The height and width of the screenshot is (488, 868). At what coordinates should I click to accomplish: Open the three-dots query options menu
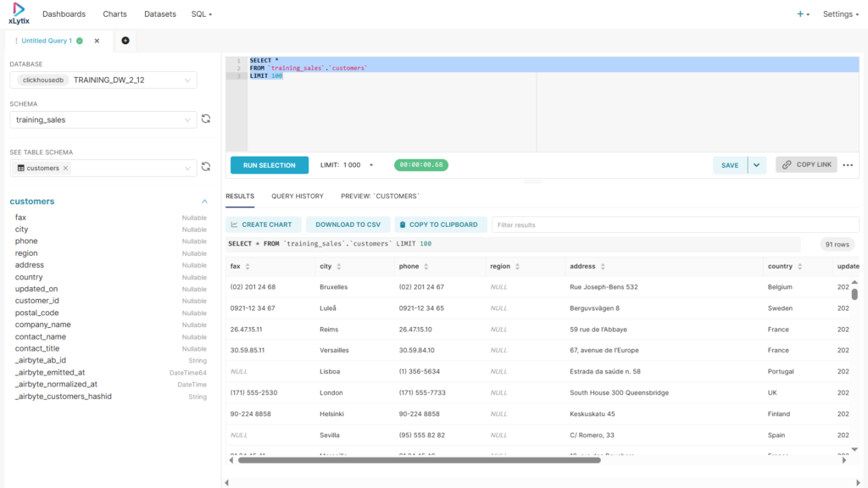pyautogui.click(x=848, y=165)
